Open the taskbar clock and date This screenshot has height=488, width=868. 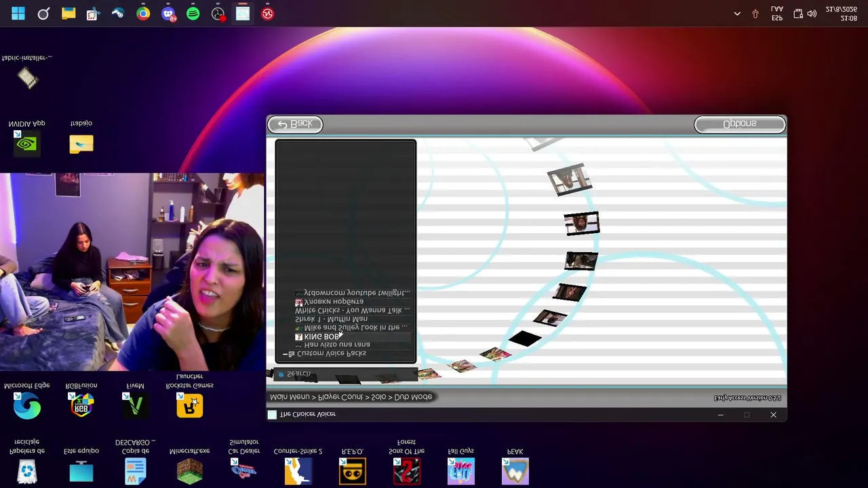(x=841, y=14)
